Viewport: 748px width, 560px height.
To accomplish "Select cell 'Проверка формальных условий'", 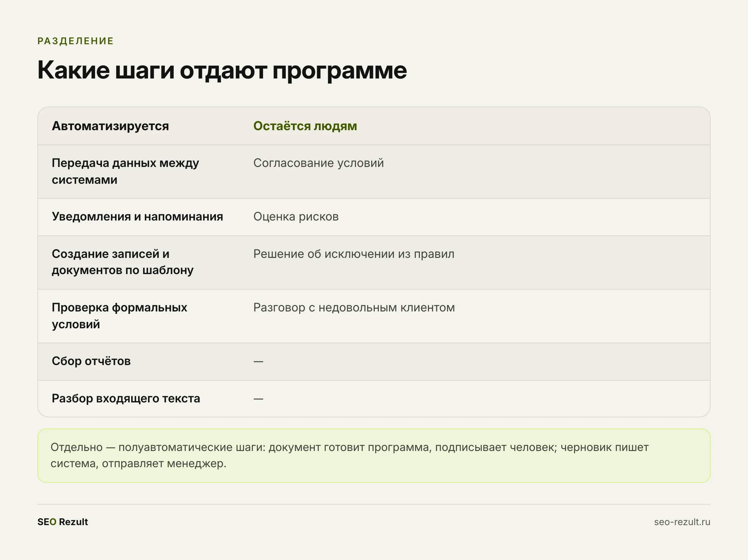I will tap(119, 316).
